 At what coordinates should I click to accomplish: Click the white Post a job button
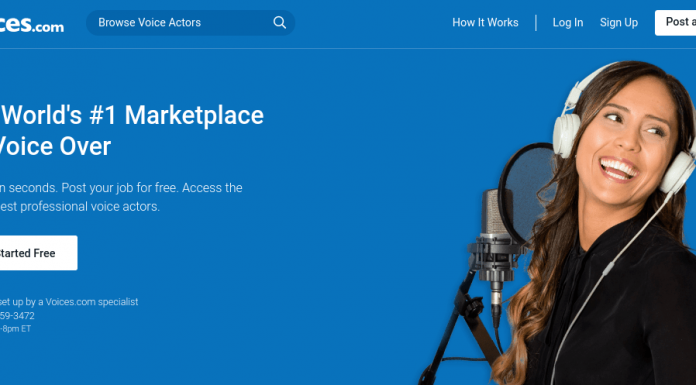click(x=675, y=23)
